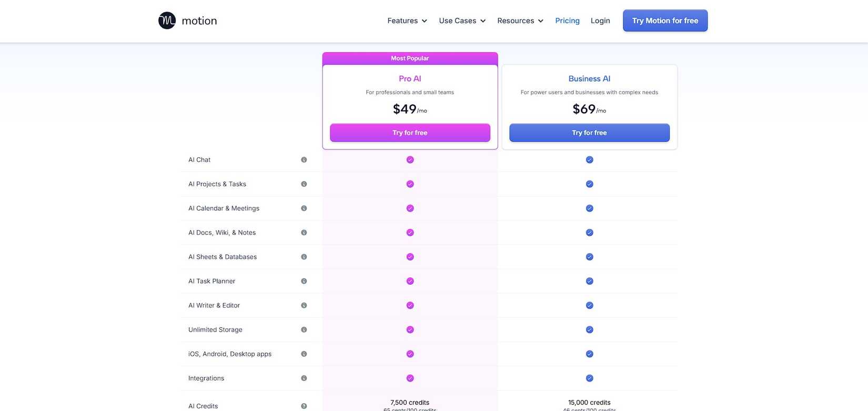This screenshot has width=868, height=411.
Task: Click Business AI checkmark for iOS, Android, Desktop apps
Action: point(590,354)
